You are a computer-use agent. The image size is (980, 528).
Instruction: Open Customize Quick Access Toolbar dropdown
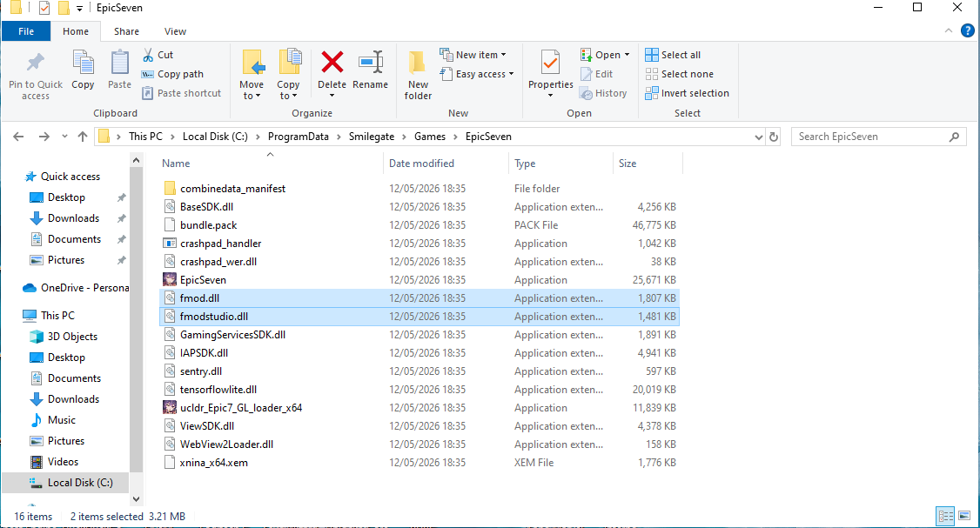(x=79, y=8)
